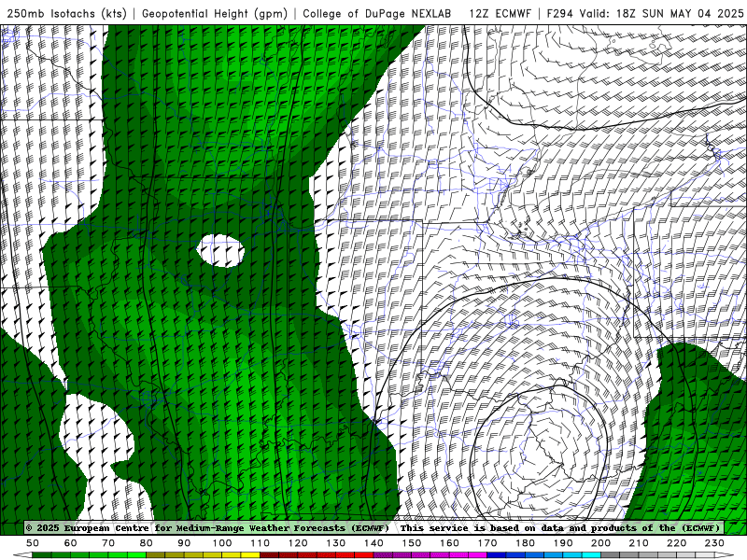Click the 230 label on color scale
747x560 pixels.
pos(714,543)
